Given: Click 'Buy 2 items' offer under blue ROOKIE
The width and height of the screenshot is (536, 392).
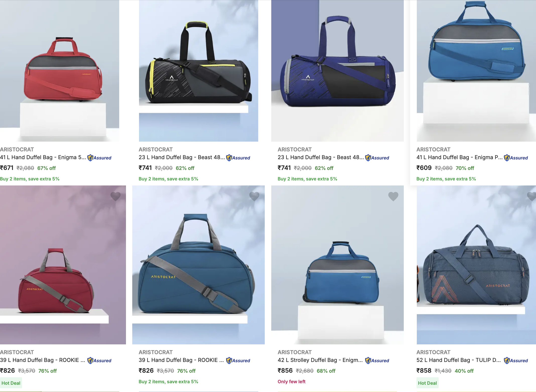Looking at the screenshot, I should pyautogui.click(x=168, y=381).
